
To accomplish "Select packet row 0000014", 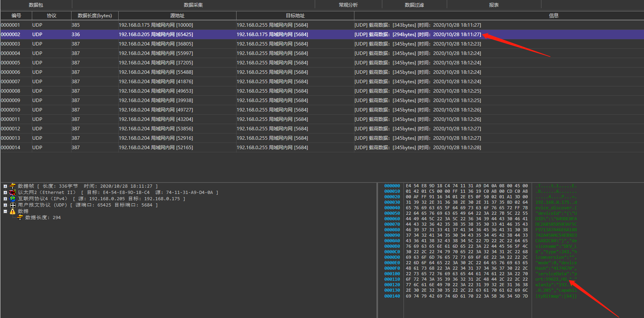I will tap(322, 148).
